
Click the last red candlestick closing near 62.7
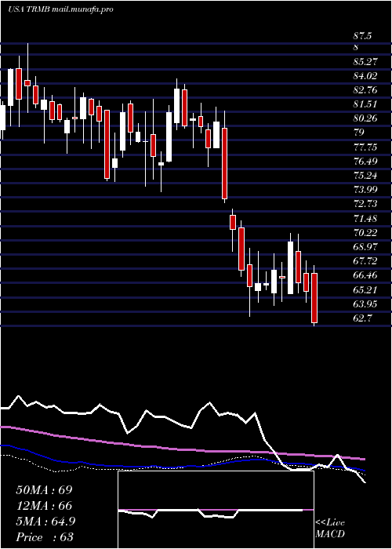pos(314,298)
